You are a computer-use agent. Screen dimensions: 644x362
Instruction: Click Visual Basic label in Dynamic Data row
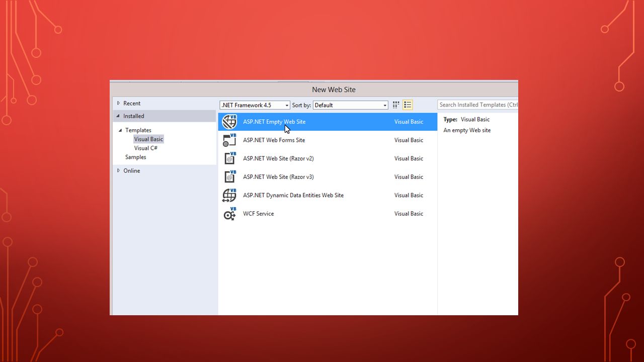409,195
